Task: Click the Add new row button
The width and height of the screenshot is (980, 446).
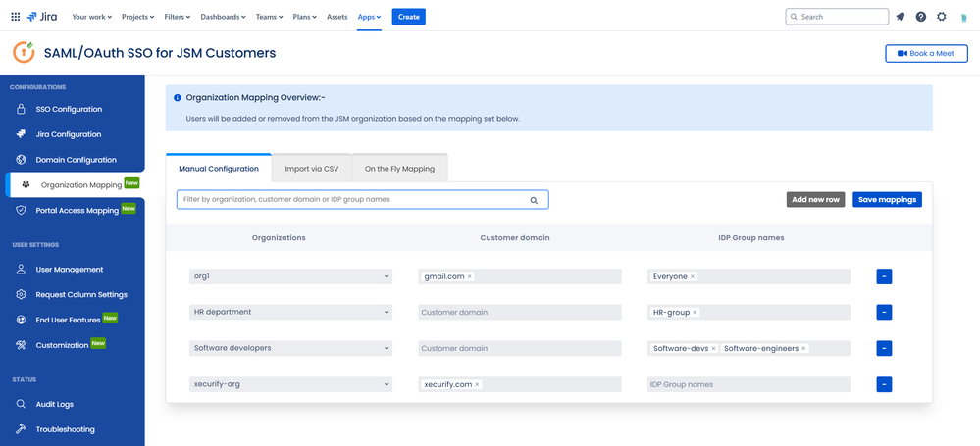Action: [815, 200]
